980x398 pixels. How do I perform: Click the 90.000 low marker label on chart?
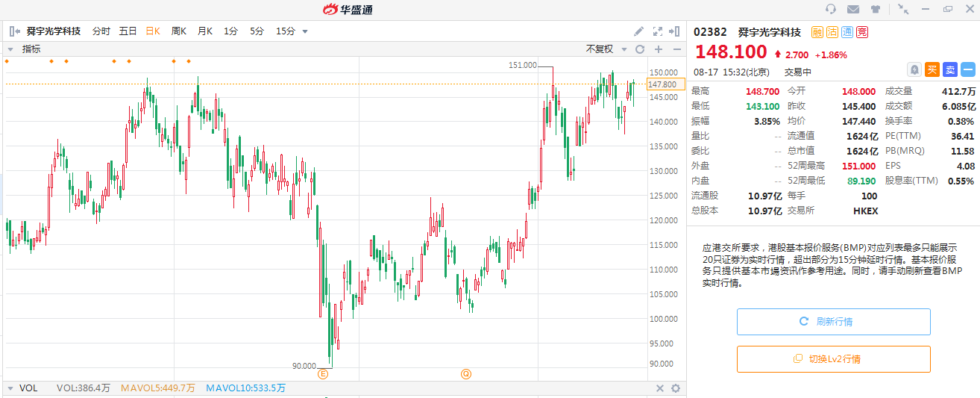pyautogui.click(x=304, y=366)
